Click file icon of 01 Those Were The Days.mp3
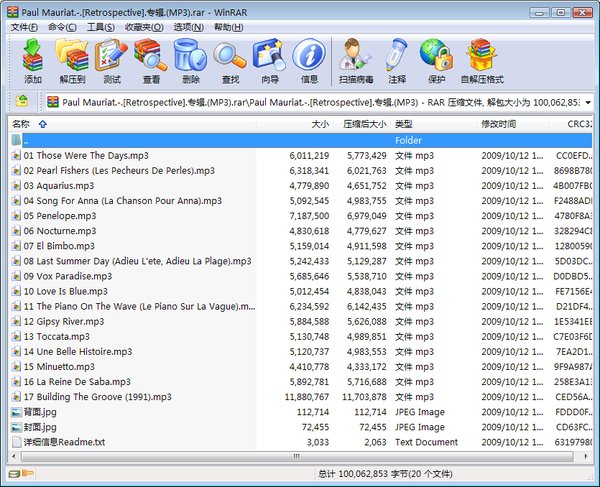 click(16, 155)
